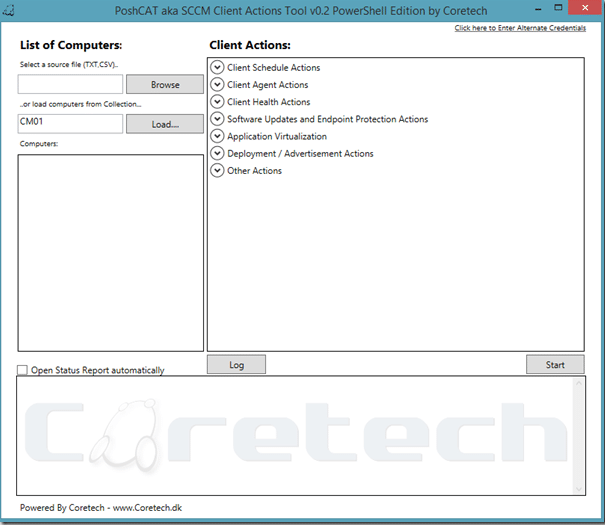Expand Client Health Actions section
The height and width of the screenshot is (525, 605).
click(217, 102)
